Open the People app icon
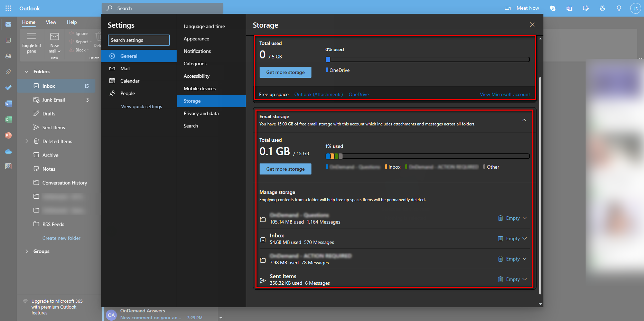Image resolution: width=644 pixels, height=321 pixels. coord(8,56)
